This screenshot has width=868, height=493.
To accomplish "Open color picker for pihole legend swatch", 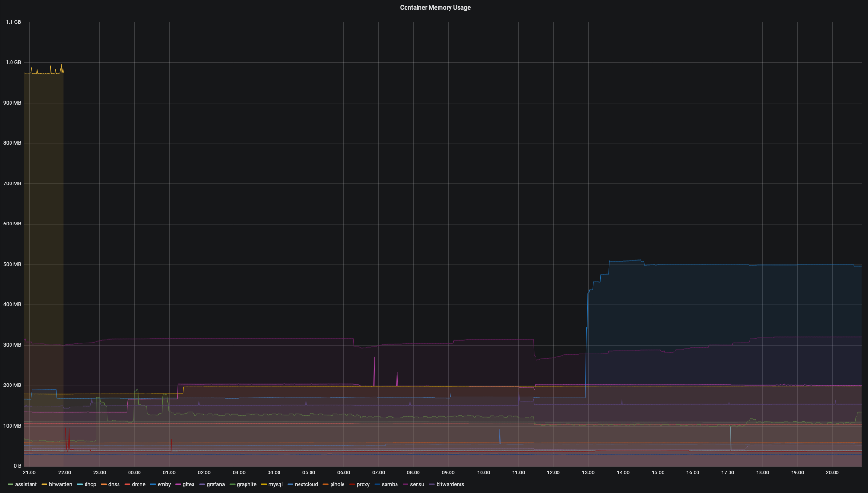I will (326, 484).
